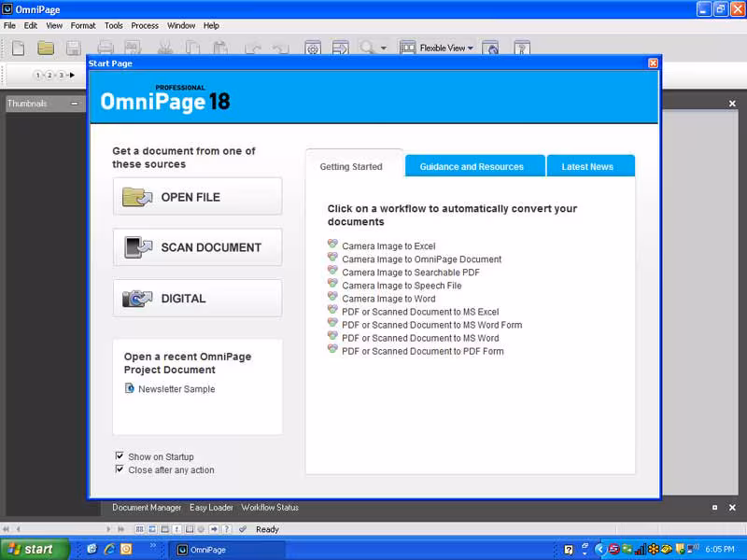Select the Workflow Status tab
The width and height of the screenshot is (747, 560).
270,508
